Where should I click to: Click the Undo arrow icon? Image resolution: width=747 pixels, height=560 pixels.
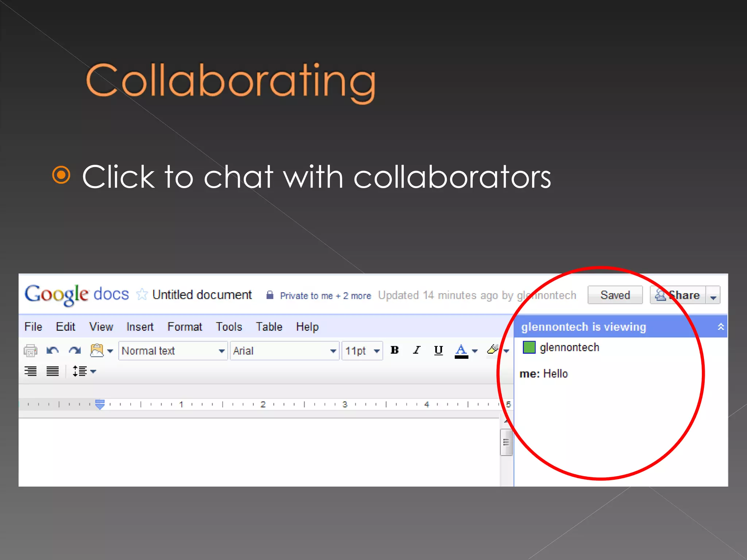[x=53, y=351]
